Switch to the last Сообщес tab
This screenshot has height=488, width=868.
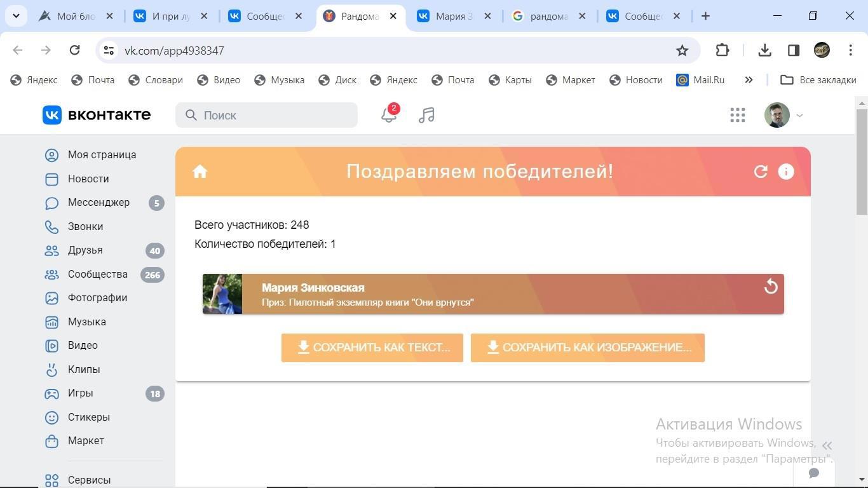pyautogui.click(x=644, y=16)
